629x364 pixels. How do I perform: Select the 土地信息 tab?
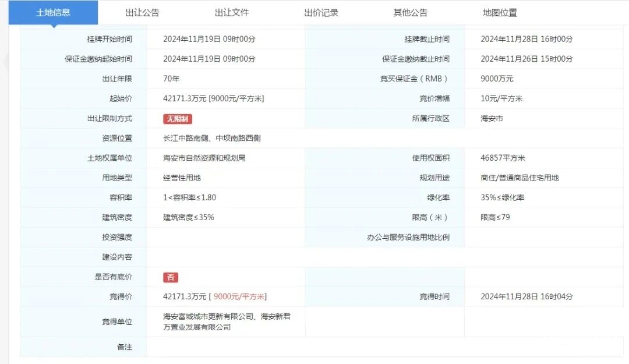pyautogui.click(x=53, y=12)
